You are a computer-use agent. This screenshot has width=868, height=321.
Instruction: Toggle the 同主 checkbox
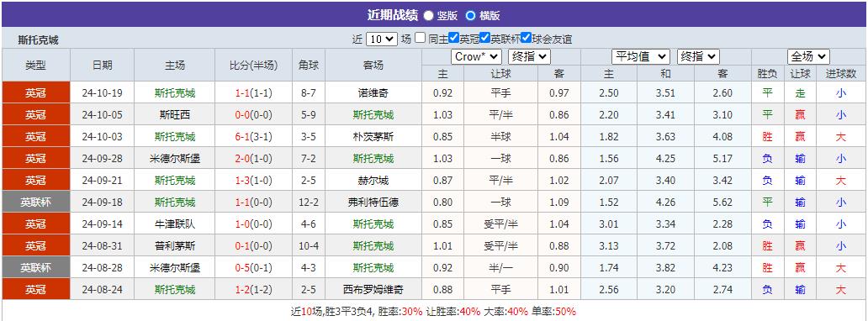click(x=421, y=38)
